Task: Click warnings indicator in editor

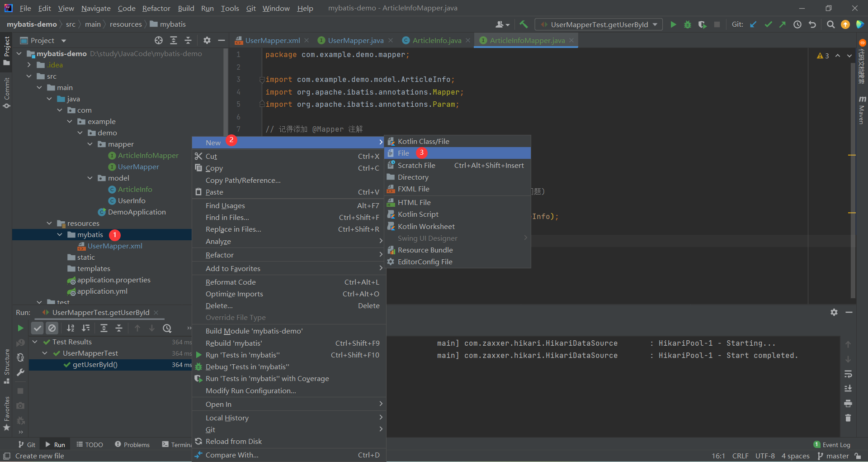Action: tap(823, 56)
